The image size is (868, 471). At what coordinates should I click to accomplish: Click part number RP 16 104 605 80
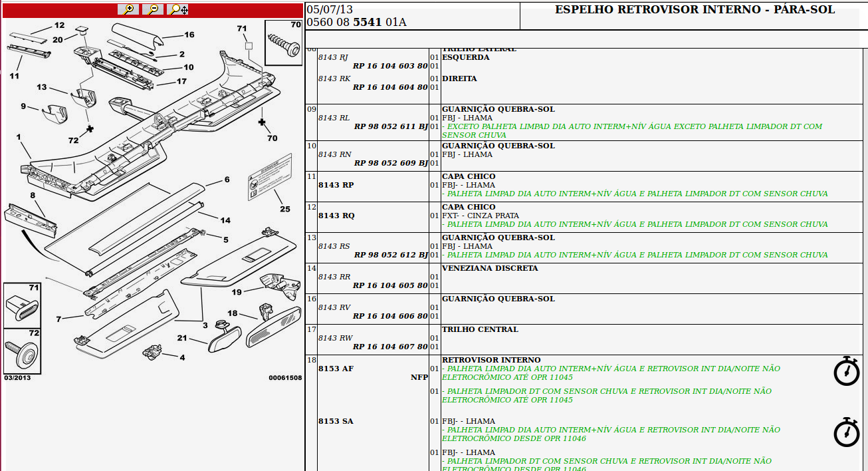click(x=390, y=285)
